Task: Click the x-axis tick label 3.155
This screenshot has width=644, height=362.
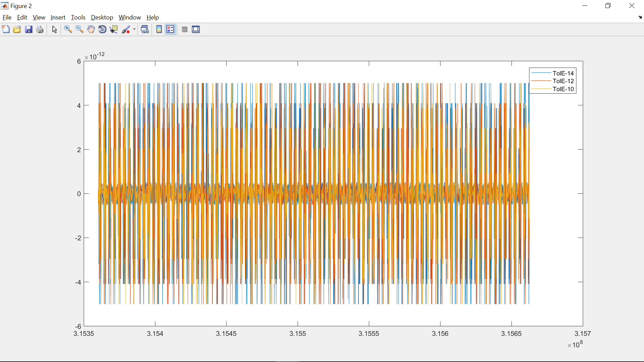Action: coord(298,334)
